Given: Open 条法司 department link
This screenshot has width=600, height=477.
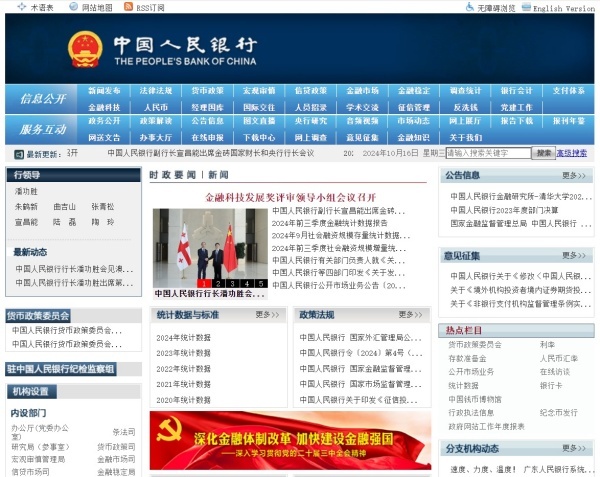Looking at the screenshot, I should pyautogui.click(x=124, y=432).
